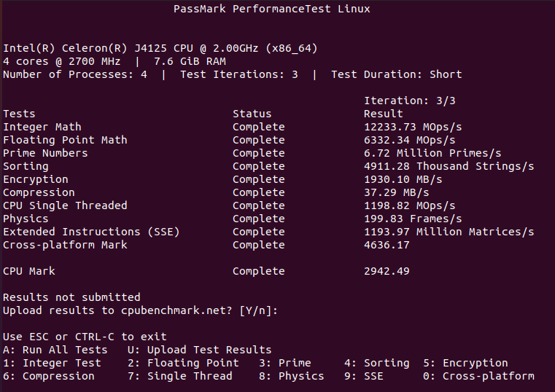Click the CPU Single Threaded row label

click(x=65, y=205)
